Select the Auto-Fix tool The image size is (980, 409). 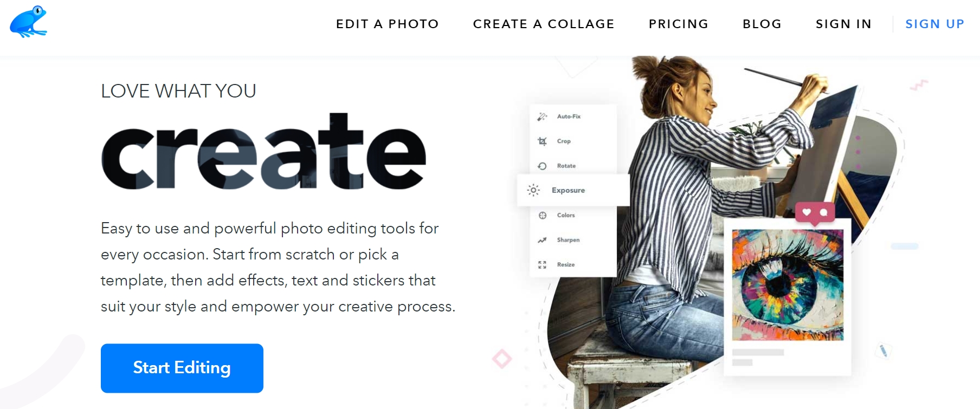(x=569, y=116)
